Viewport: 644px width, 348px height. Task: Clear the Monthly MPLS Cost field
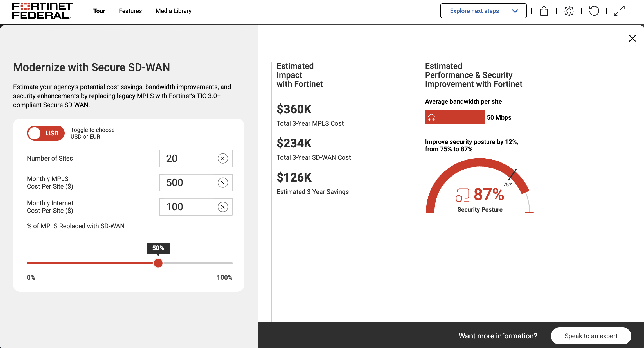(x=223, y=183)
